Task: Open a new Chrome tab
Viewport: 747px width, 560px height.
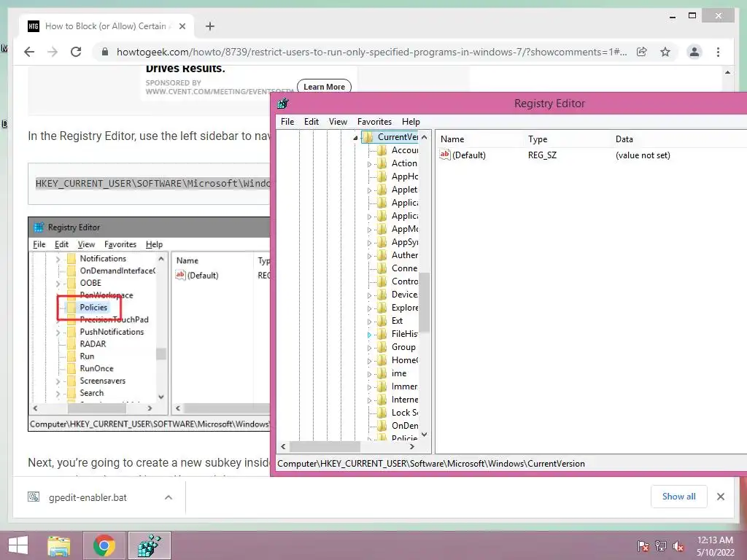Action: (209, 26)
